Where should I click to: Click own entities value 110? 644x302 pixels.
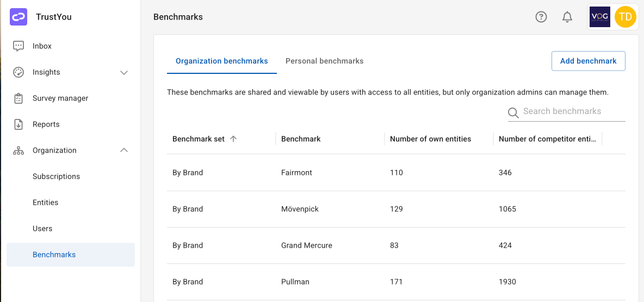397,173
